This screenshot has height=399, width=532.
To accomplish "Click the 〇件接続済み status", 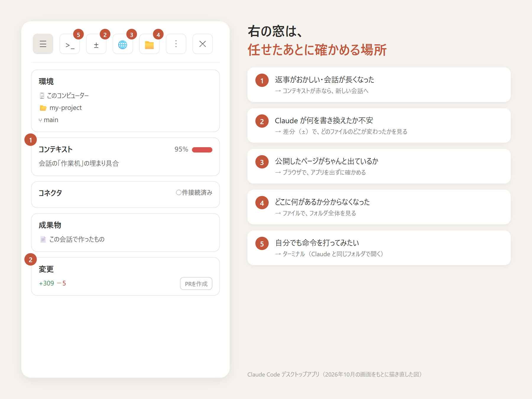I will tap(194, 193).
